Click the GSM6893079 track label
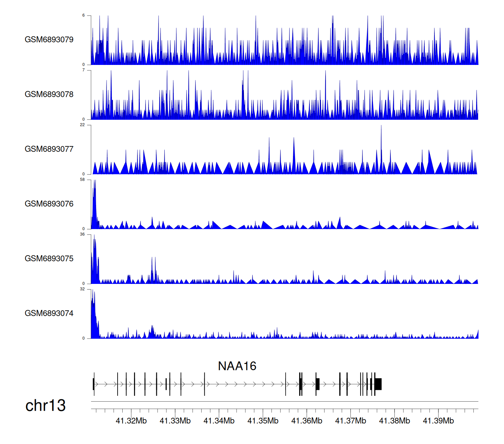The image size is (504, 444). [x=49, y=40]
